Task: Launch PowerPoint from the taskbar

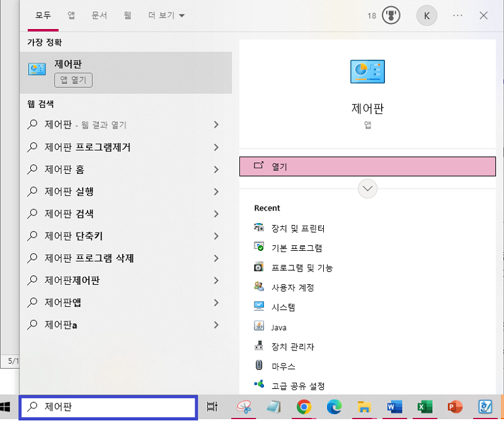Action: point(455,407)
